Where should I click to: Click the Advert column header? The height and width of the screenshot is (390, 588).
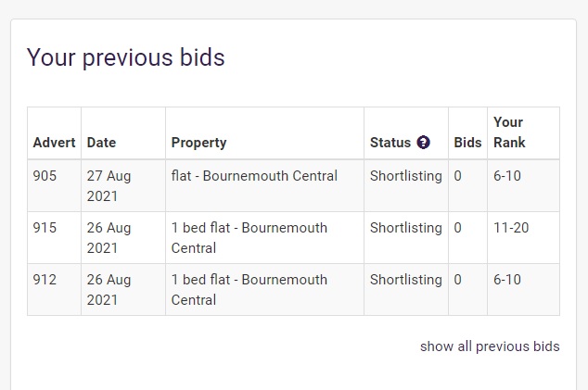[54, 143]
